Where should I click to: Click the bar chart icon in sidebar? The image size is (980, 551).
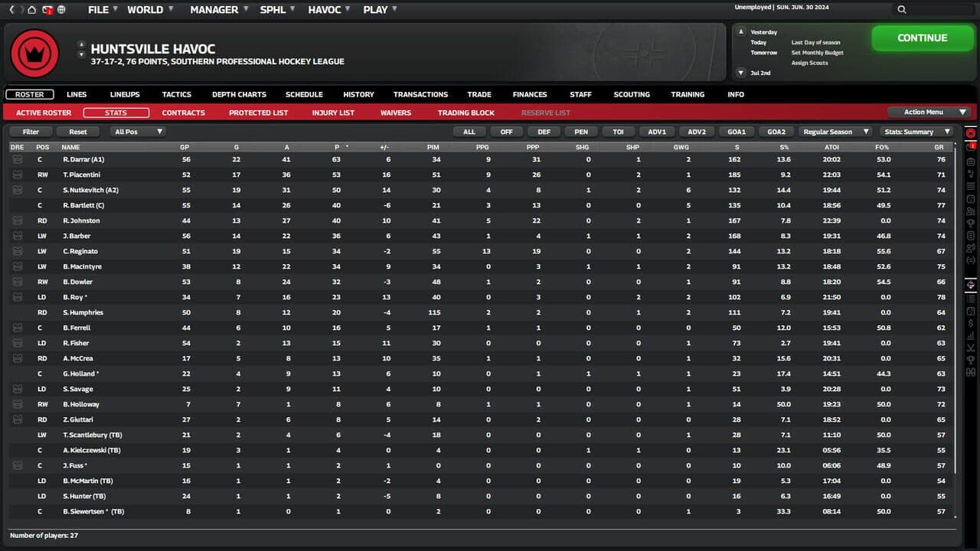[x=971, y=335]
